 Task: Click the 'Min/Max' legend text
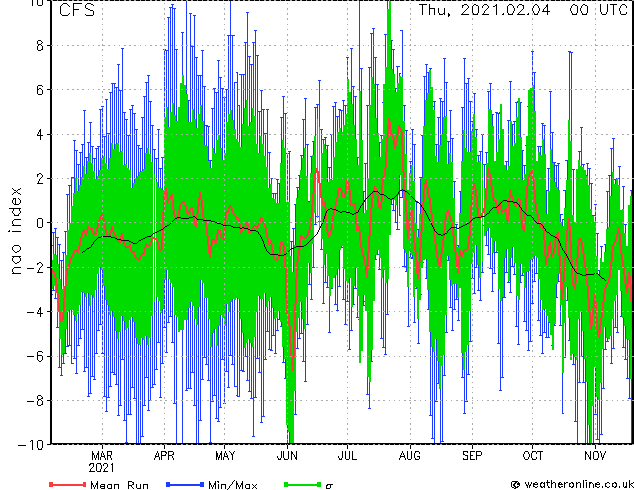[233, 485]
